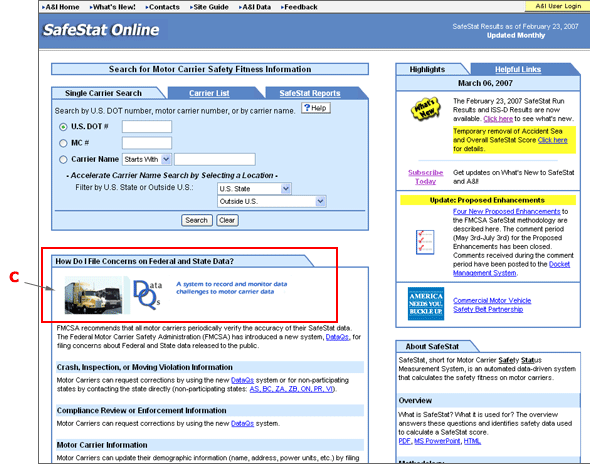The width and height of the screenshot is (590, 464).
Task: Open the Help button with question mark
Action: point(316,108)
